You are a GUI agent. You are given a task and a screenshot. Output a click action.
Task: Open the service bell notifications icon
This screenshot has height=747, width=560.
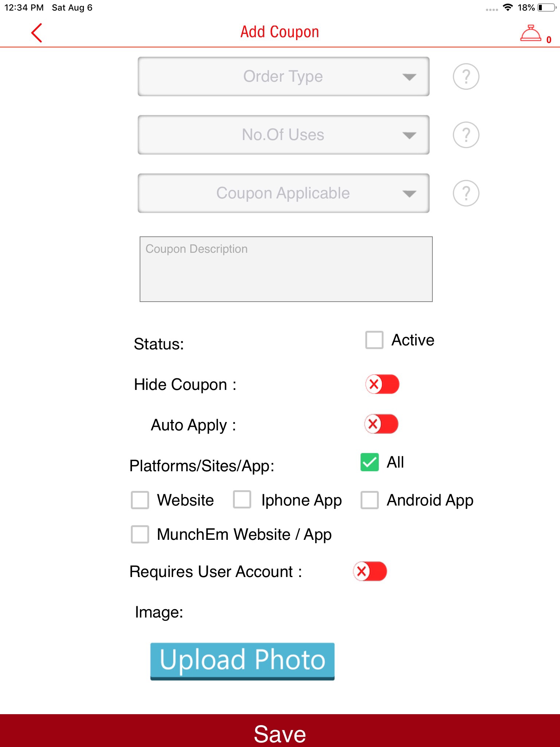coord(530,34)
